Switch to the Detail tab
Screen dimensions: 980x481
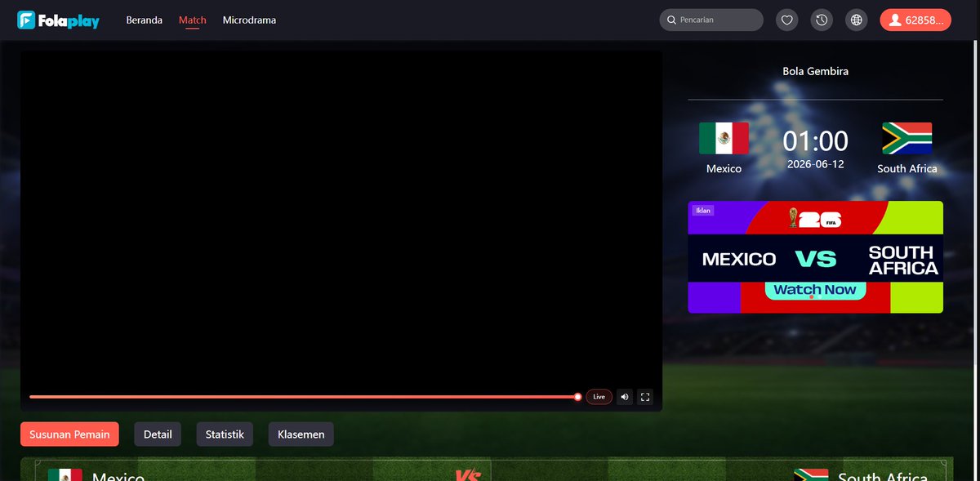point(158,434)
